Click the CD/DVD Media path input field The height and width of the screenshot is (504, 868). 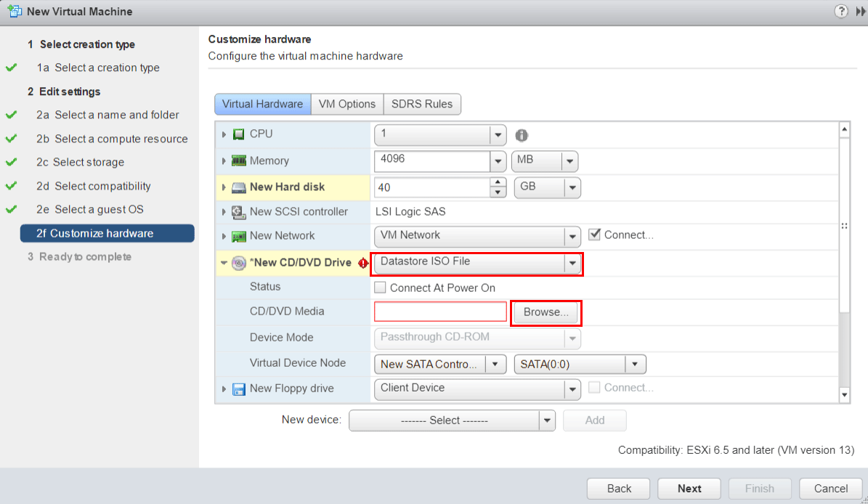point(441,312)
